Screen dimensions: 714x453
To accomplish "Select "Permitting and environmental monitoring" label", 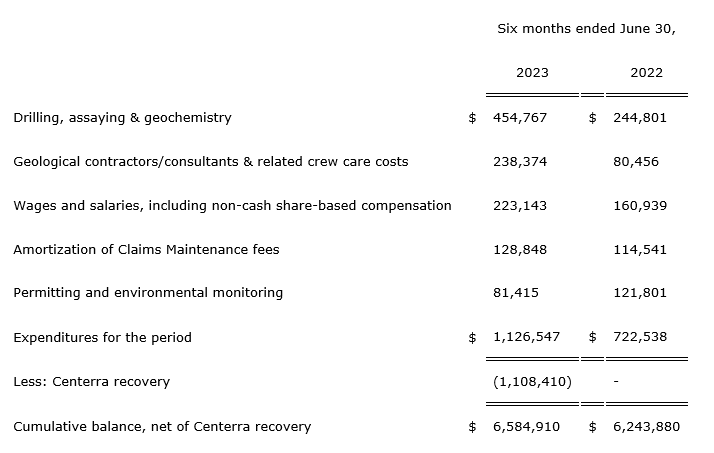I will (148, 293).
